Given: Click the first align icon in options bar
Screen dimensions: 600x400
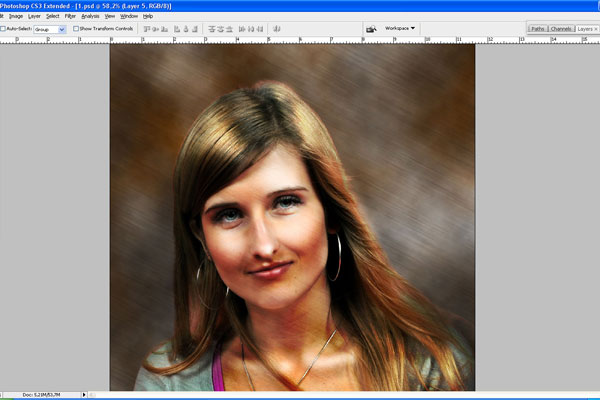Looking at the screenshot, I should pyautogui.click(x=147, y=29).
